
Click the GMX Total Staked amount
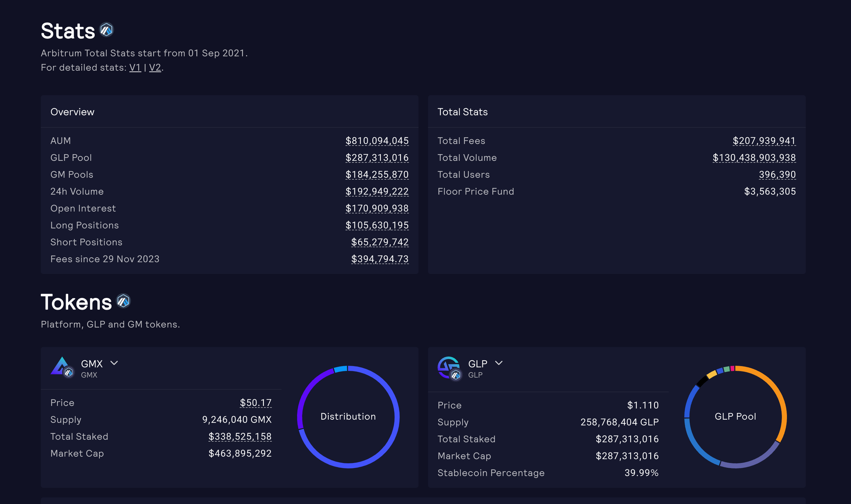coord(240,437)
